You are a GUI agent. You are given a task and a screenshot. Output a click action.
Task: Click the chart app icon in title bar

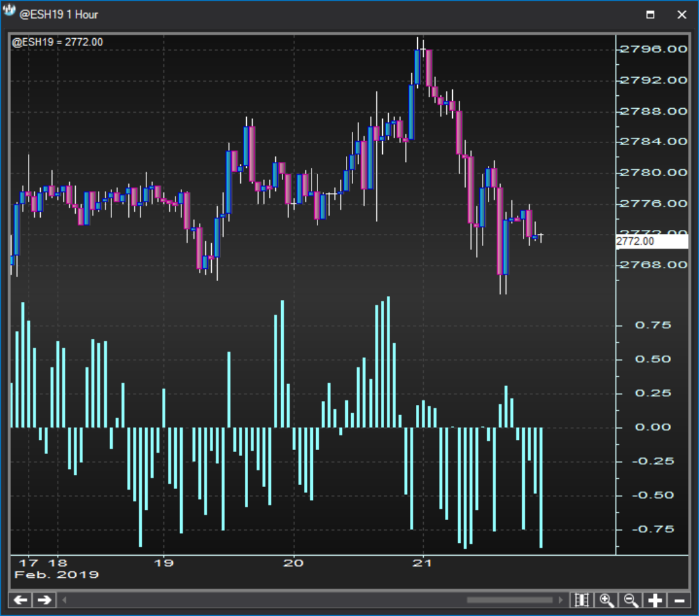point(9,11)
